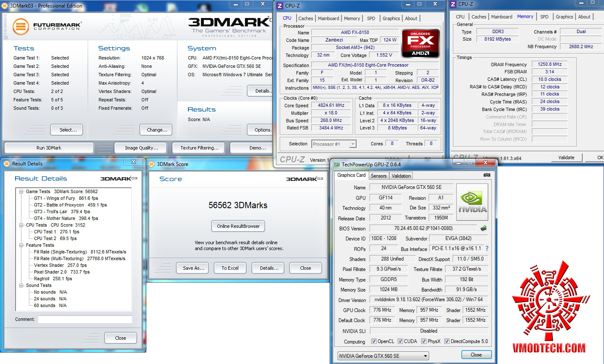Click the Close button in Result Details
Viewport: 604px width, 364px height.
[120, 338]
